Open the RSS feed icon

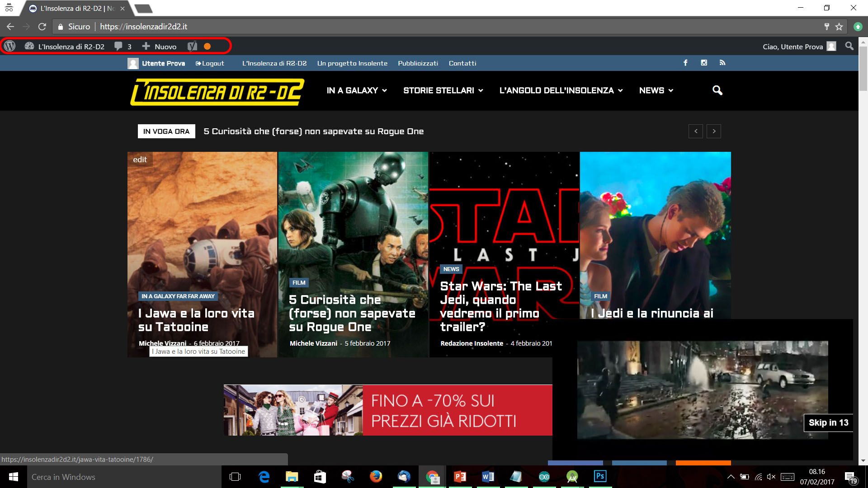pyautogui.click(x=722, y=63)
